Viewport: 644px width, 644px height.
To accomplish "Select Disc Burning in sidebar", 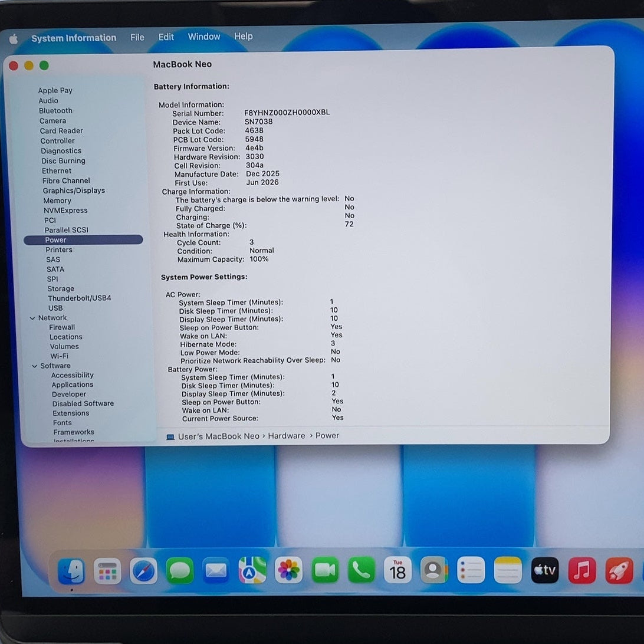I will [x=63, y=161].
